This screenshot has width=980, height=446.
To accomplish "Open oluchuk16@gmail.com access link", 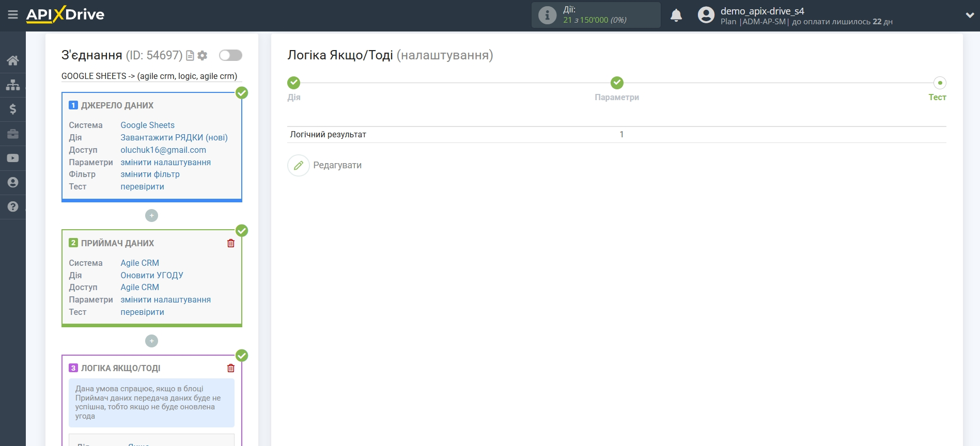I will tap(163, 150).
